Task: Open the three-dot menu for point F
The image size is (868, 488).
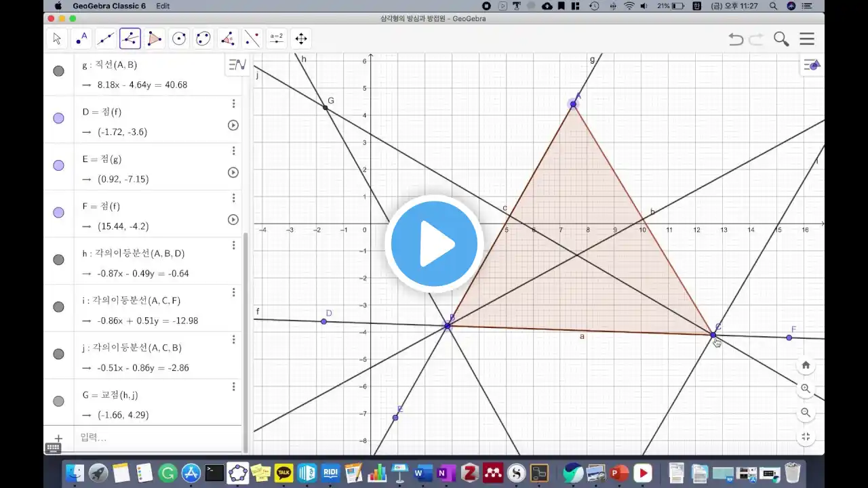Action: click(233, 198)
